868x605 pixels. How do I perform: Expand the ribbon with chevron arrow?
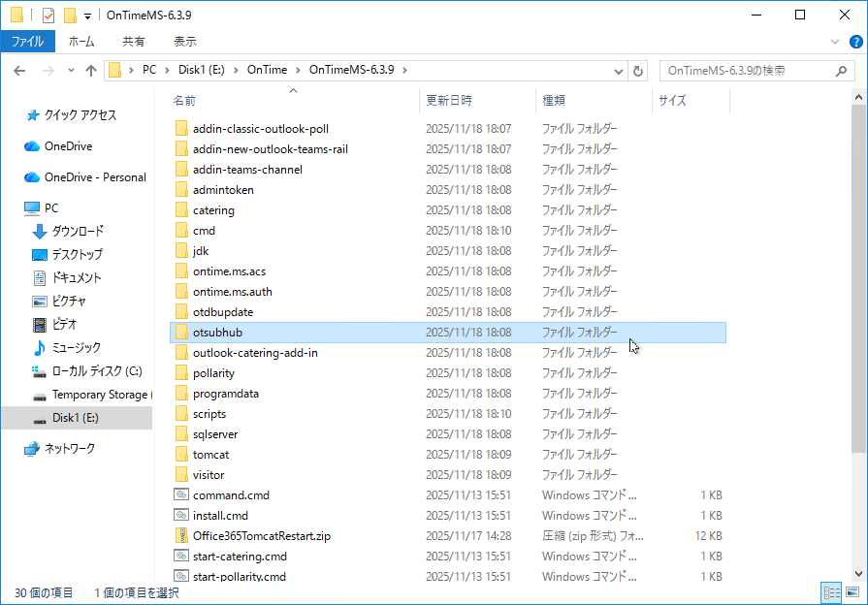pos(835,42)
